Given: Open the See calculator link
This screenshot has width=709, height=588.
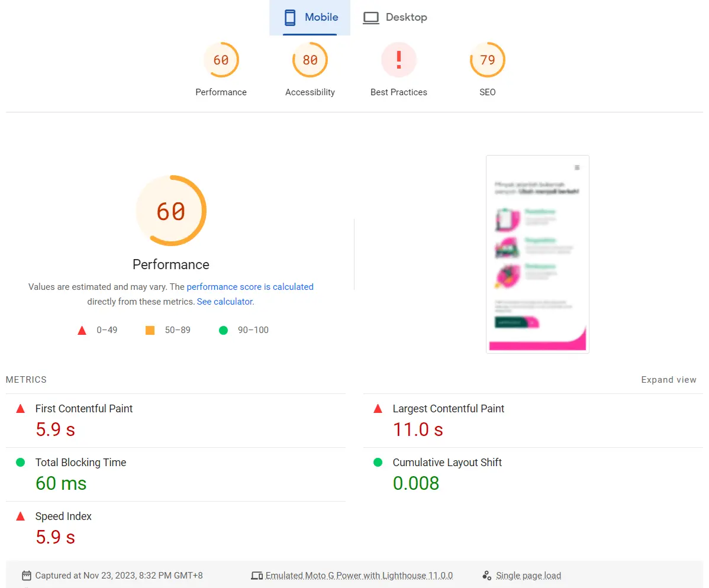Looking at the screenshot, I should (x=224, y=302).
